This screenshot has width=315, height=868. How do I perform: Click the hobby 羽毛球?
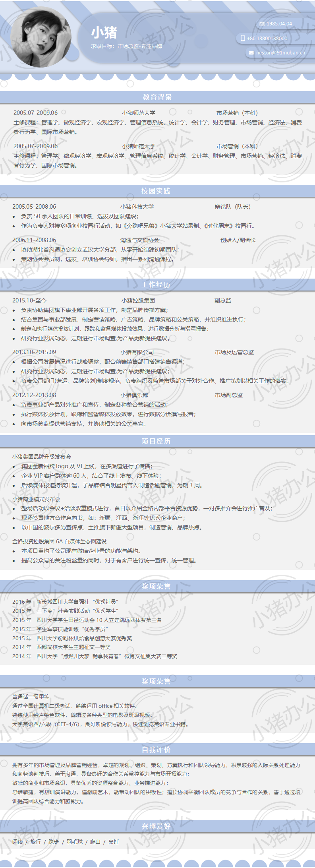tap(75, 842)
